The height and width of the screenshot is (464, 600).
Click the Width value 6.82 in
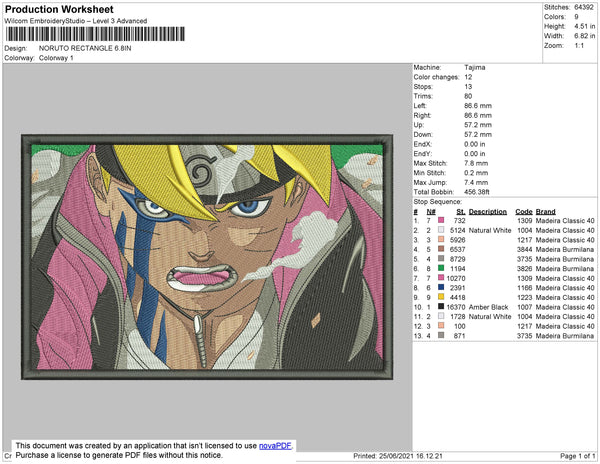(x=584, y=36)
